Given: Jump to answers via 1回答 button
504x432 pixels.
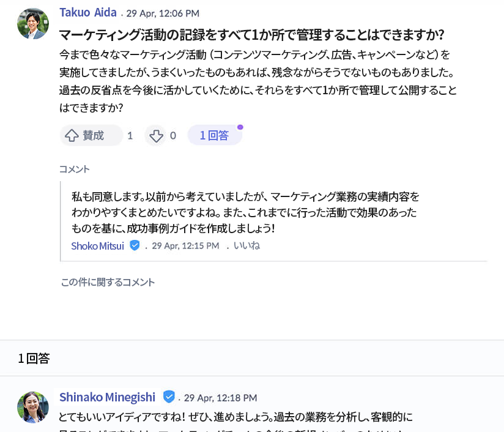Looking at the screenshot, I should 214,135.
